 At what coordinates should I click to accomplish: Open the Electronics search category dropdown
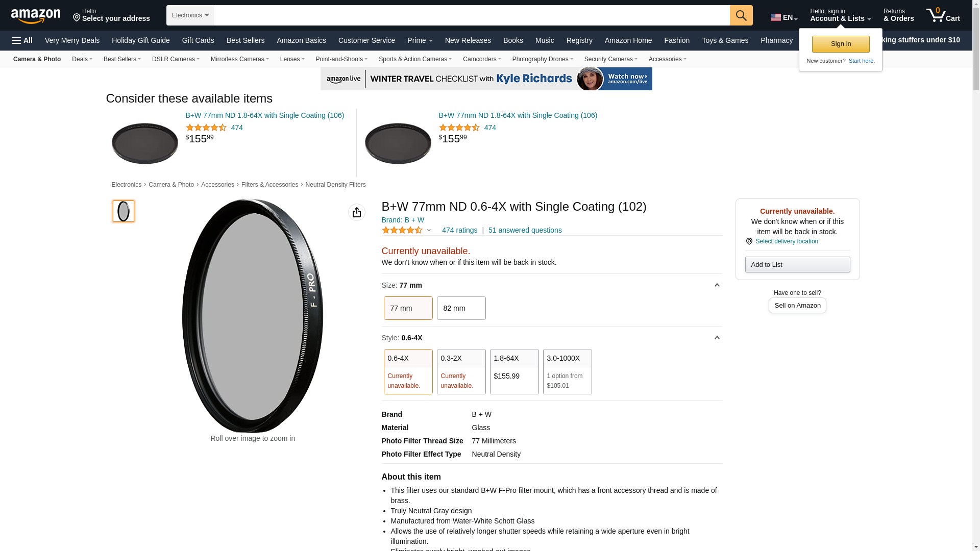click(x=190, y=15)
